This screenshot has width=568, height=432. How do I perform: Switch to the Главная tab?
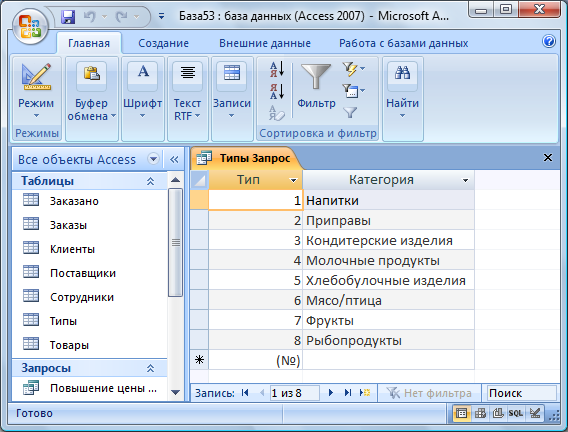pos(89,43)
